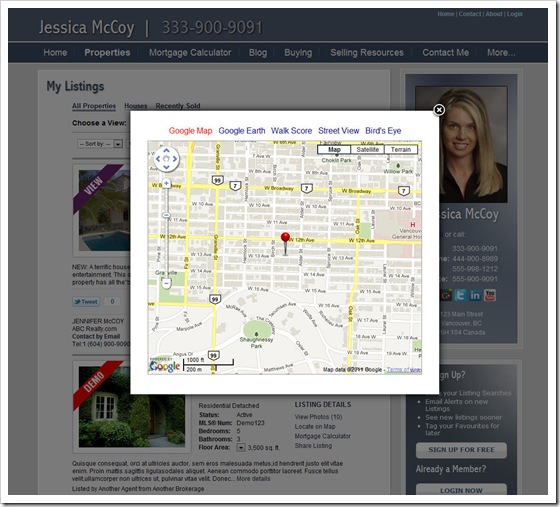
Task: Click the Jessica McCoy site title
Action: click(x=86, y=27)
